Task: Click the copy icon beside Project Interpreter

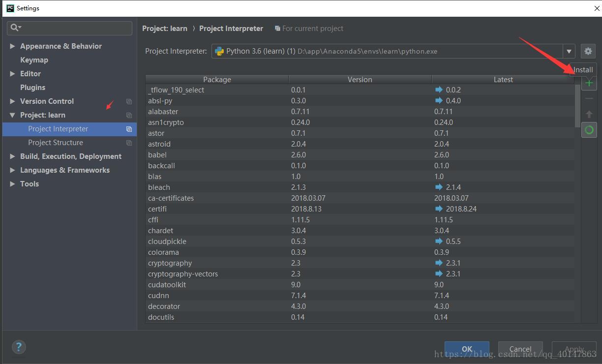Action: [129, 129]
